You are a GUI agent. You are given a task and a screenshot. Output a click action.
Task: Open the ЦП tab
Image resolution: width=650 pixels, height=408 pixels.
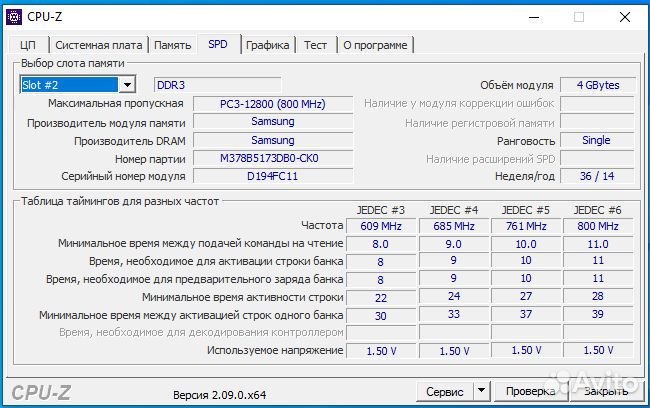[x=28, y=45]
